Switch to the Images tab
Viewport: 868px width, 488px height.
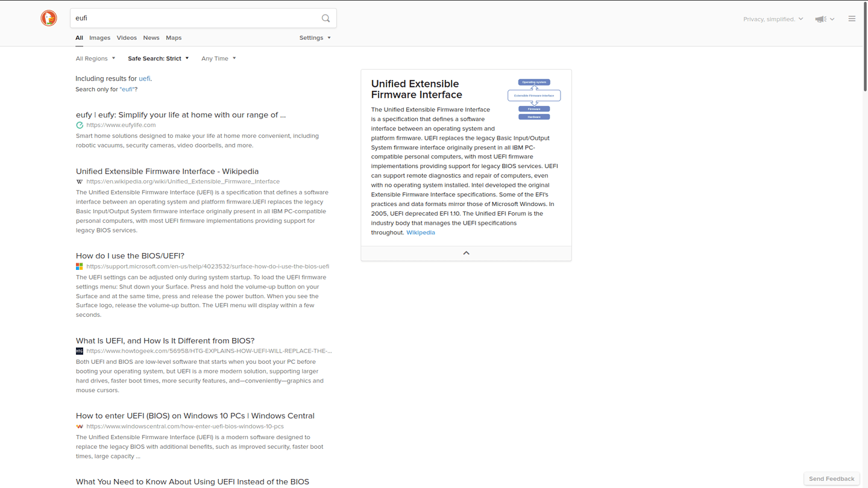(x=99, y=38)
